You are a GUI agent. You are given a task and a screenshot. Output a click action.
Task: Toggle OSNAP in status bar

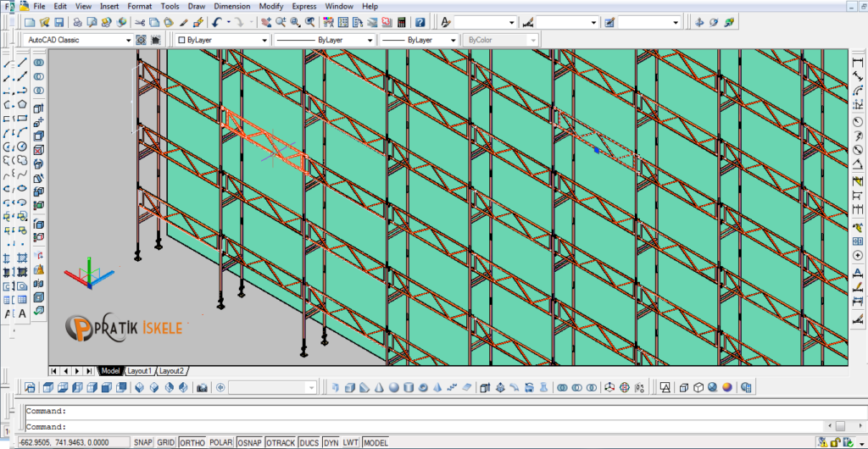tap(250, 442)
